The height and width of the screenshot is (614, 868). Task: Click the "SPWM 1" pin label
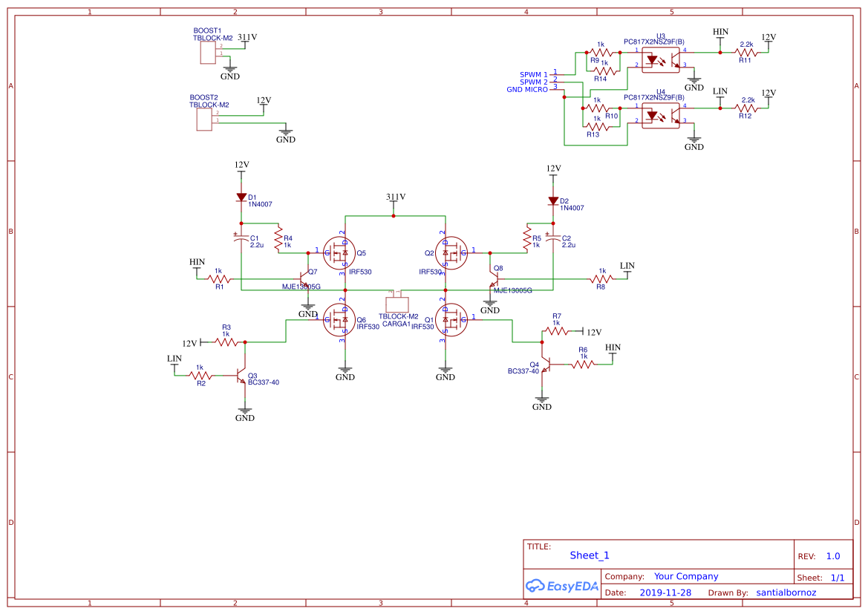click(534, 75)
